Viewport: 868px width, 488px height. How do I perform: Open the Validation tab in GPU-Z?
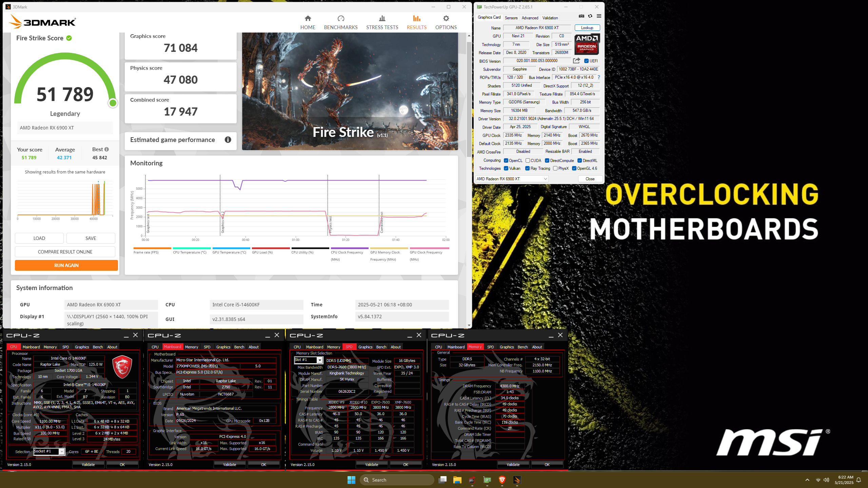pyautogui.click(x=550, y=18)
